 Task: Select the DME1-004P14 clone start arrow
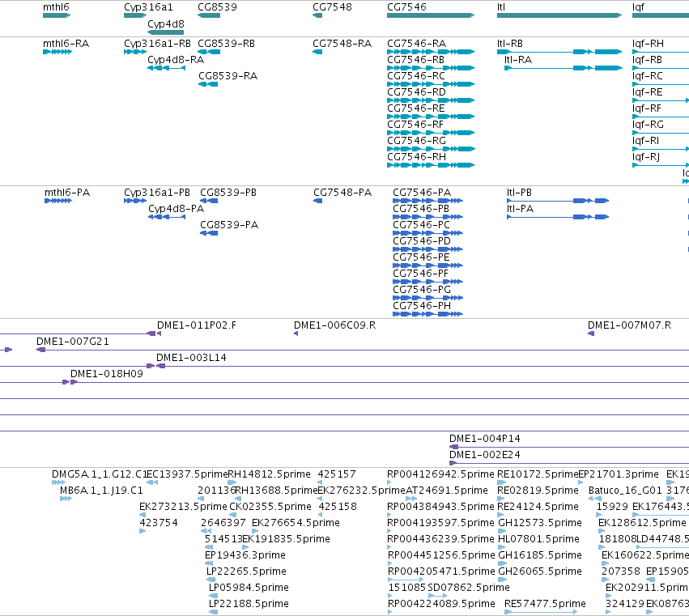point(453,448)
